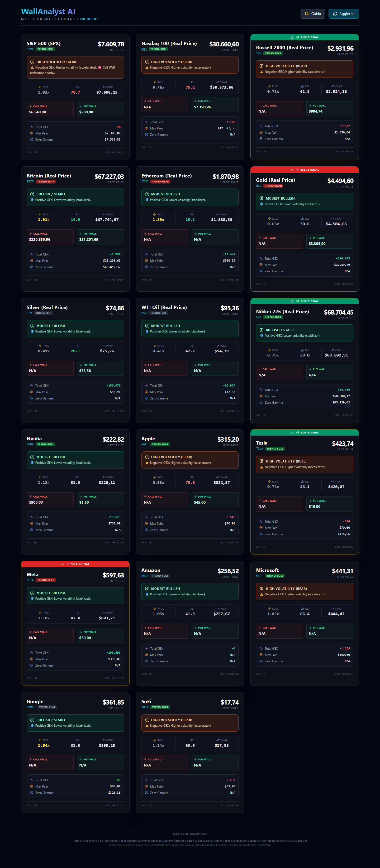Image resolution: width=380 pixels, height=868 pixels.
Task: Select the QQQ ticker label
Action: (x=144, y=49)
